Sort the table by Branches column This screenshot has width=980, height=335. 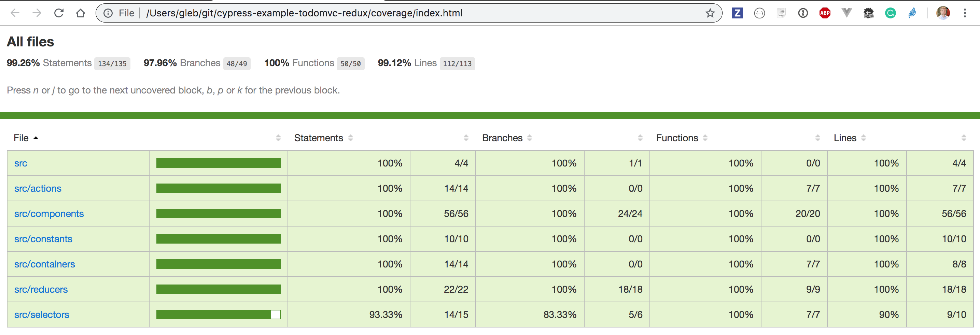[530, 138]
